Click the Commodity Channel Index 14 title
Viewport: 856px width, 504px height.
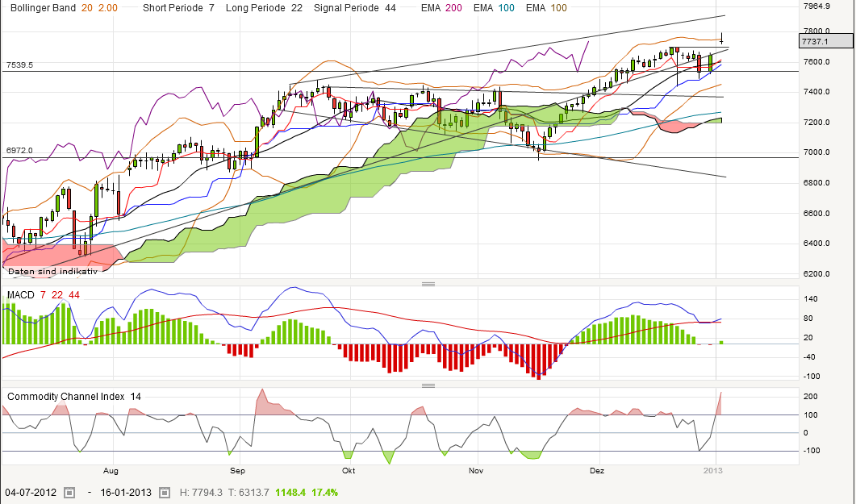pos(74,396)
